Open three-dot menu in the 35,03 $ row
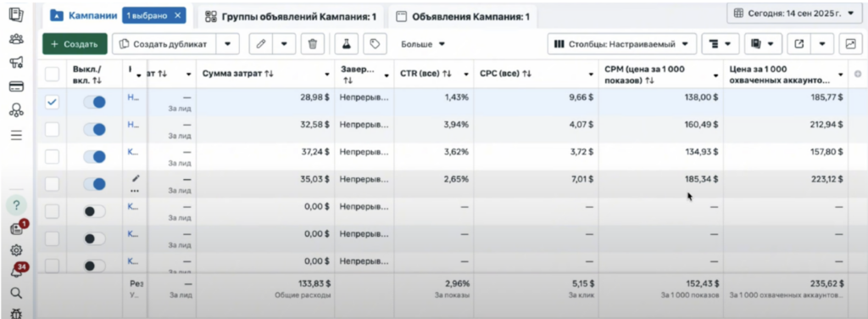 pos(135,191)
